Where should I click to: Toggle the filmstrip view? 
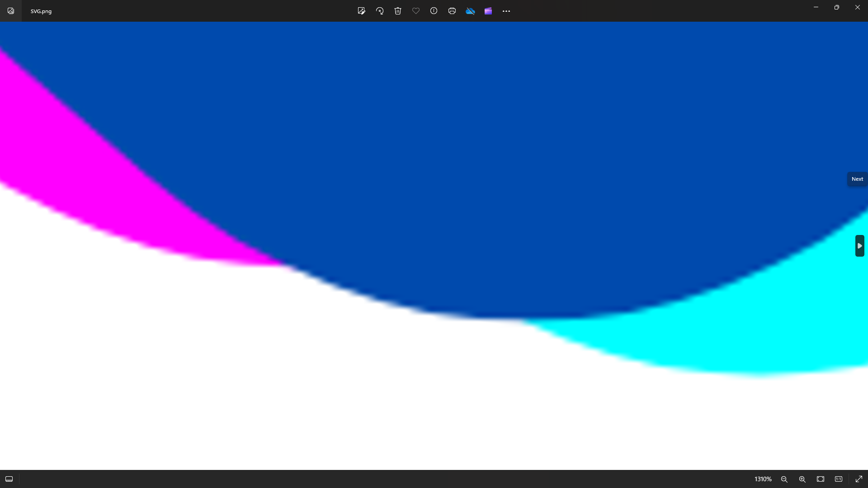coord(9,479)
